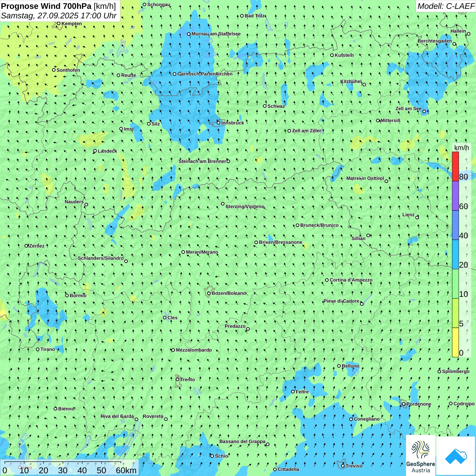Viewport: 476px width, 476px height.
Task: Click the Bassano del Grappa label
Action: pos(242,441)
